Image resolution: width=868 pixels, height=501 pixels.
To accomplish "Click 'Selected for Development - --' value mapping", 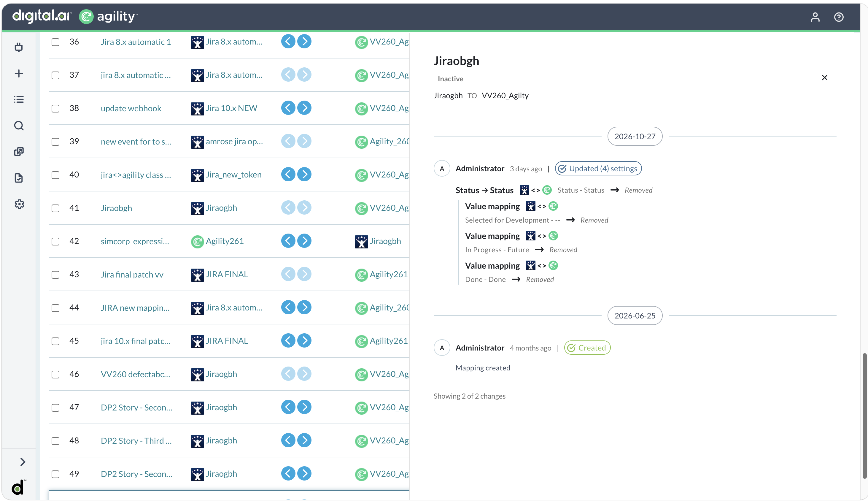I will pos(512,220).
